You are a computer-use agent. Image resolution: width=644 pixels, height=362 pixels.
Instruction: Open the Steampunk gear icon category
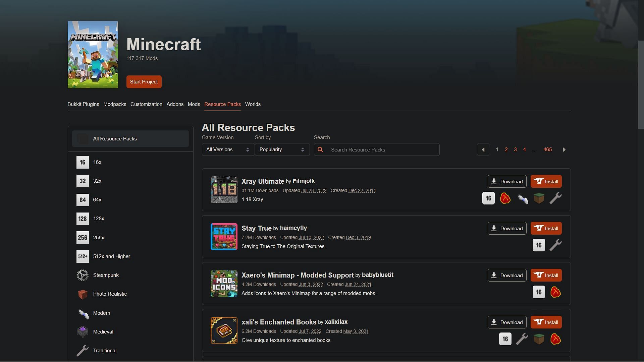coord(83,275)
